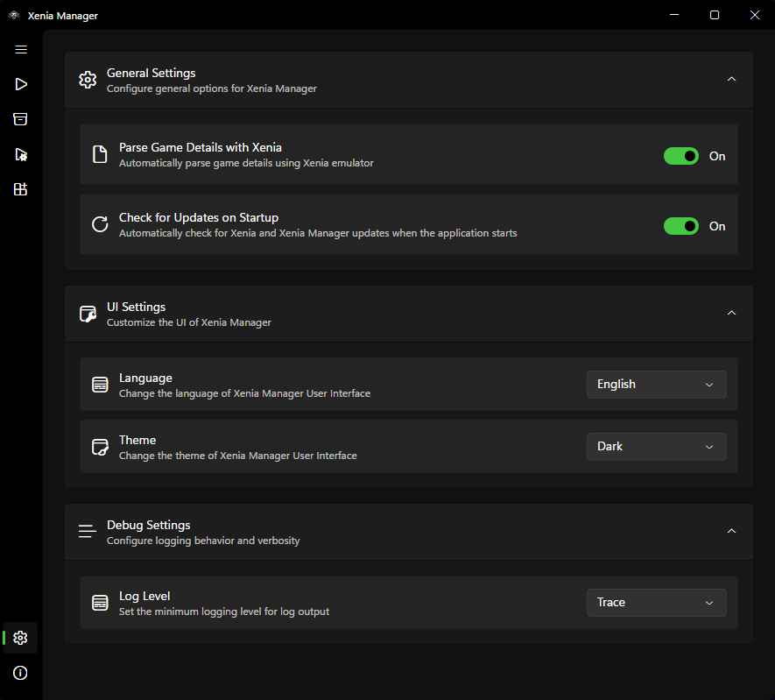The width and height of the screenshot is (775, 700).
Task: Click 'Configure general options for Xenia Manager' text
Action: pos(212,88)
